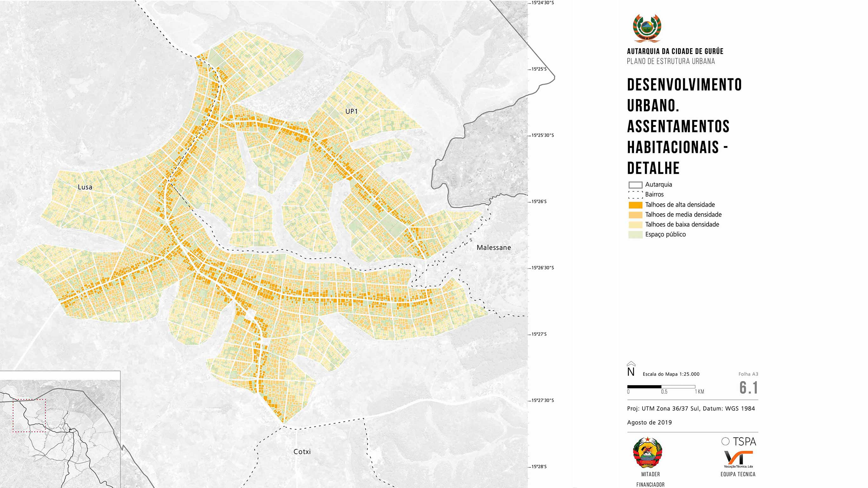Click the north arrow N symbol

[x=631, y=369]
